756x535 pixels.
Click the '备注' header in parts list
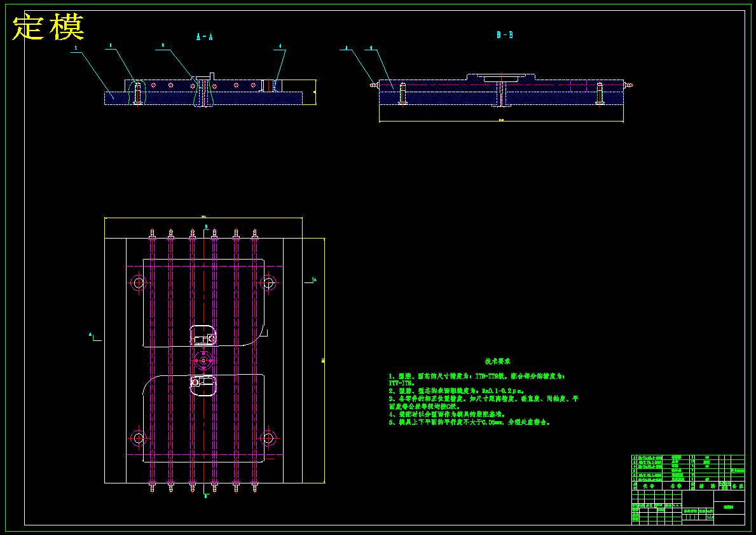(x=738, y=486)
